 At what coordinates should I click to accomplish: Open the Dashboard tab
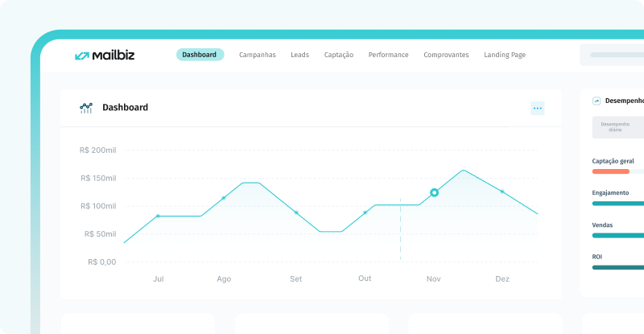tap(200, 55)
